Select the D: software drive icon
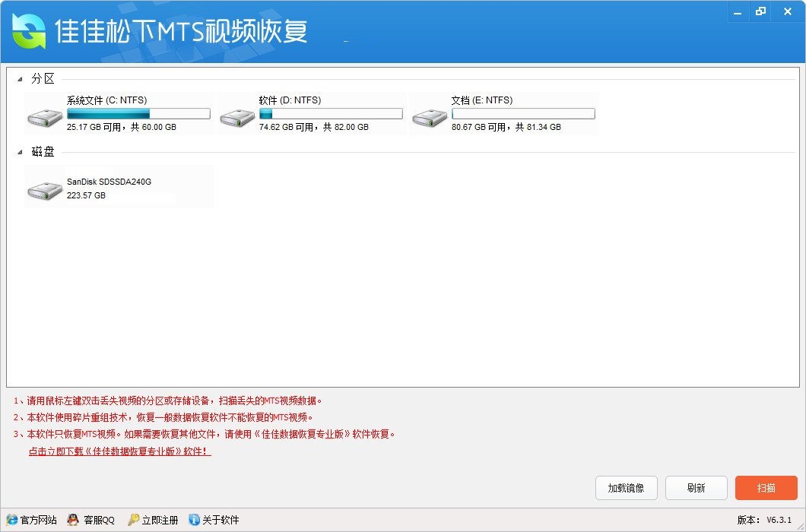The image size is (806, 532). [237, 118]
